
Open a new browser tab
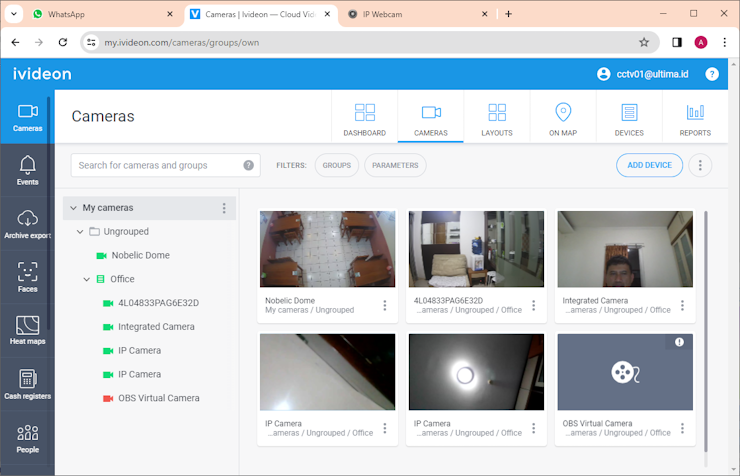pyautogui.click(x=508, y=14)
